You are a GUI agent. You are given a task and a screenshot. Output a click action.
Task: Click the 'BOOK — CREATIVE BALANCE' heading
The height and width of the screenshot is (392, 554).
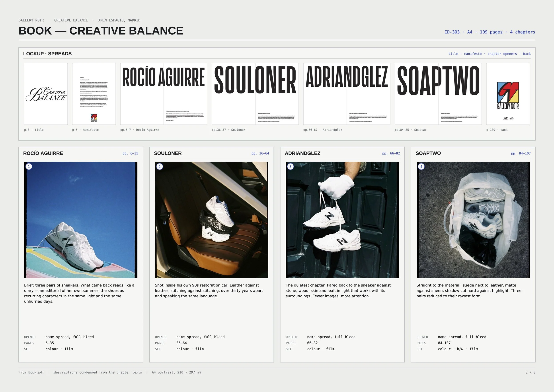[x=101, y=31]
